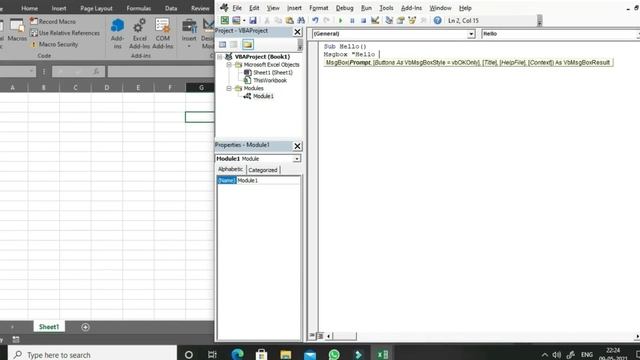
Task: Collapse the VBAProject (Book1) tree node
Action: (220, 57)
